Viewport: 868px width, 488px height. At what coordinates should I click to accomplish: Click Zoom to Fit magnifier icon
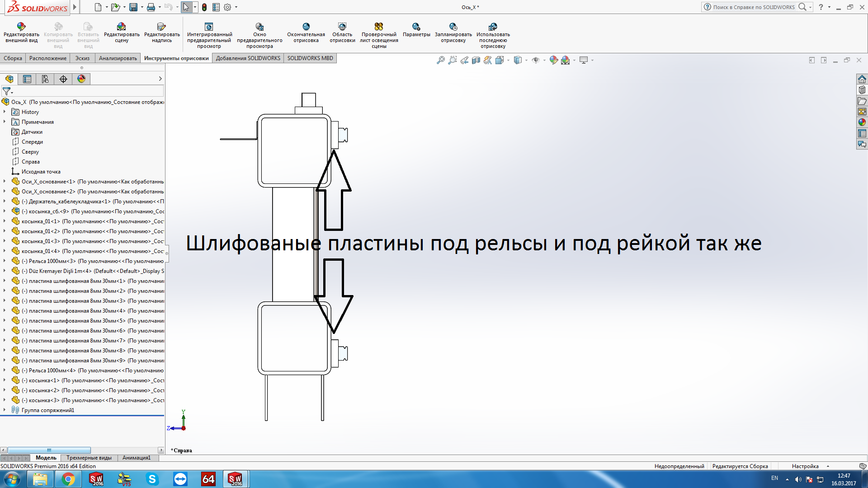pyautogui.click(x=440, y=60)
